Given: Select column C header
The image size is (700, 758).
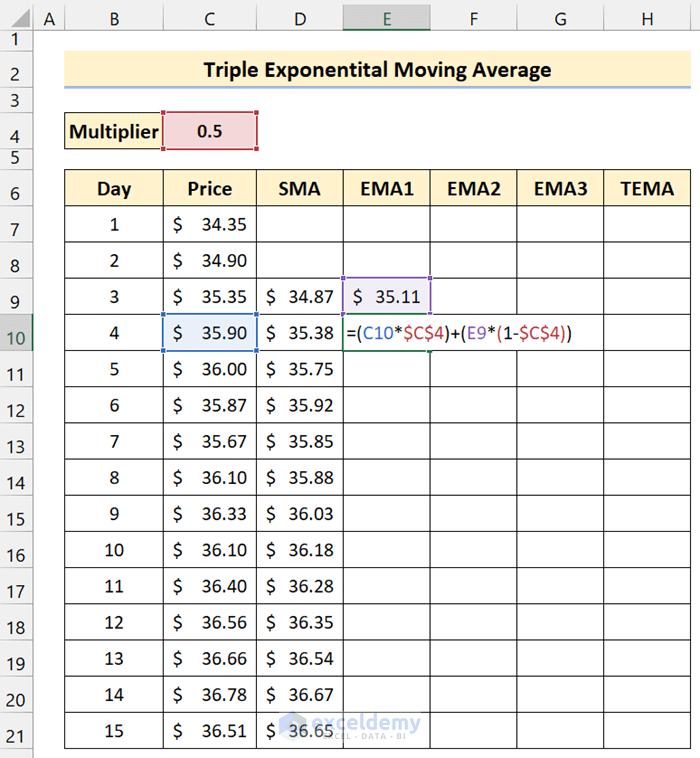Looking at the screenshot, I should pos(209,18).
